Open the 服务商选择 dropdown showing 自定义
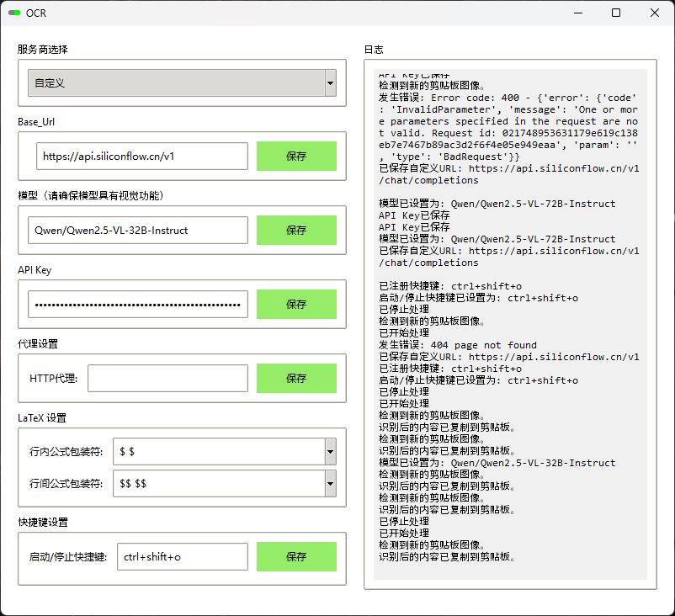The width and height of the screenshot is (675, 616). click(x=182, y=83)
